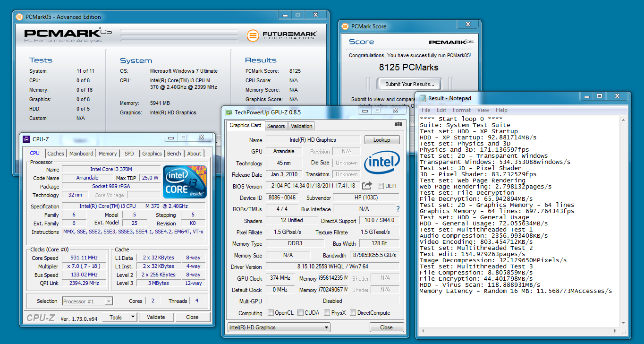
Task: Open the File menu in Notepad
Action: pos(426,110)
